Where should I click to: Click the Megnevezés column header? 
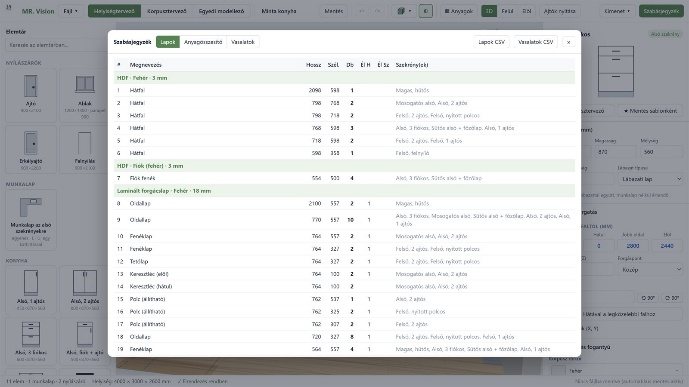(145, 65)
